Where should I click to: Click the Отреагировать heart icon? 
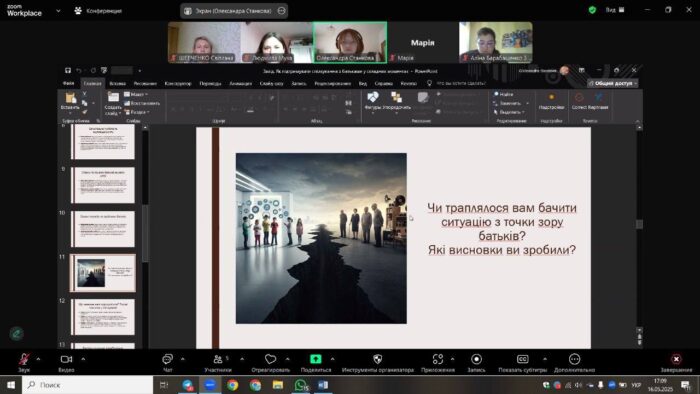(x=271, y=359)
